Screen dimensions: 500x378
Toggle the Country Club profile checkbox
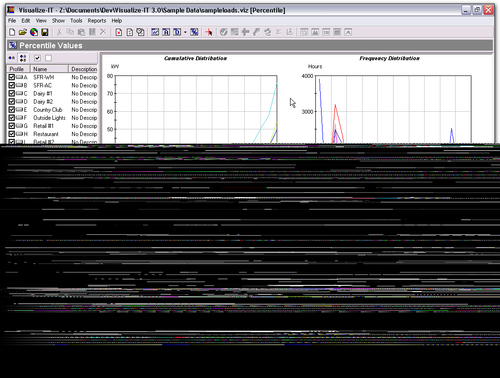12,109
